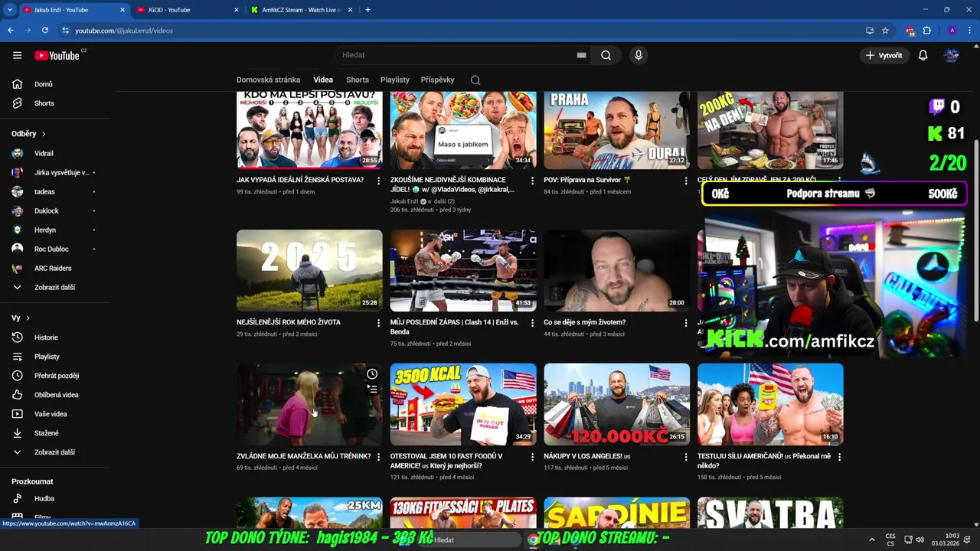
Task: Switch to the 'Shorts' channel tab
Action: 358,80
